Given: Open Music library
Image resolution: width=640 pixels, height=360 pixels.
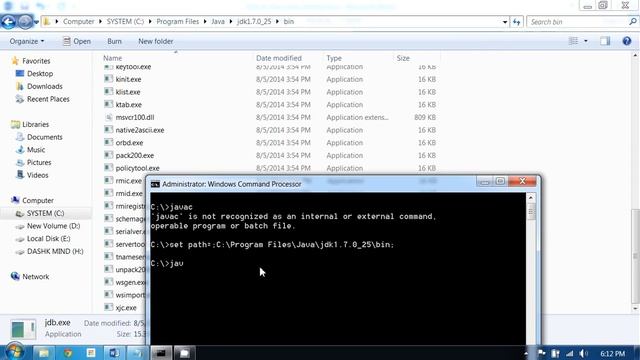Looking at the screenshot, I should (x=36, y=149).
